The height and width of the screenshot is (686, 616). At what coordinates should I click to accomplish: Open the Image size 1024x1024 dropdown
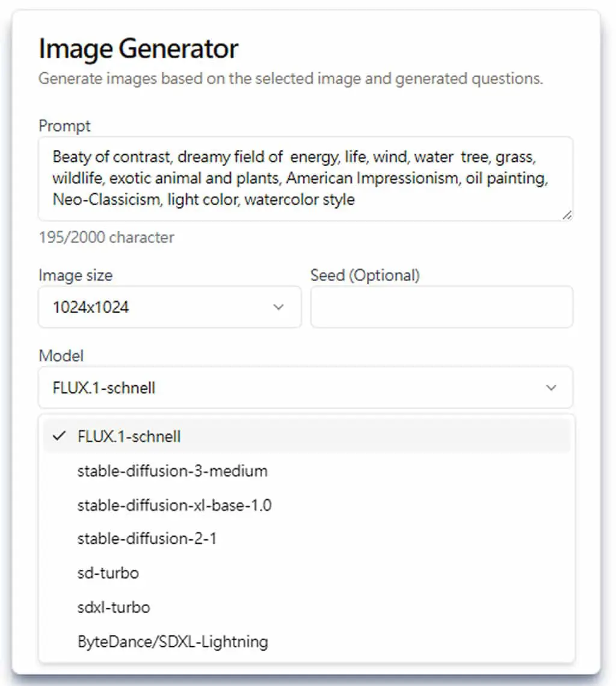[x=170, y=307]
